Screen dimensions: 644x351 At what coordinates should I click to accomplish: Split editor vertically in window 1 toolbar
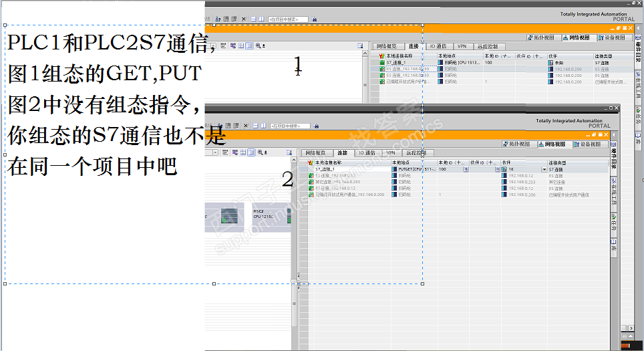(x=261, y=19)
